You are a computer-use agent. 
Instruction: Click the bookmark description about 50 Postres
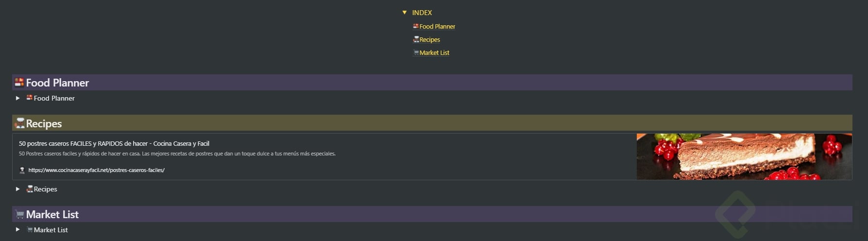(x=177, y=154)
